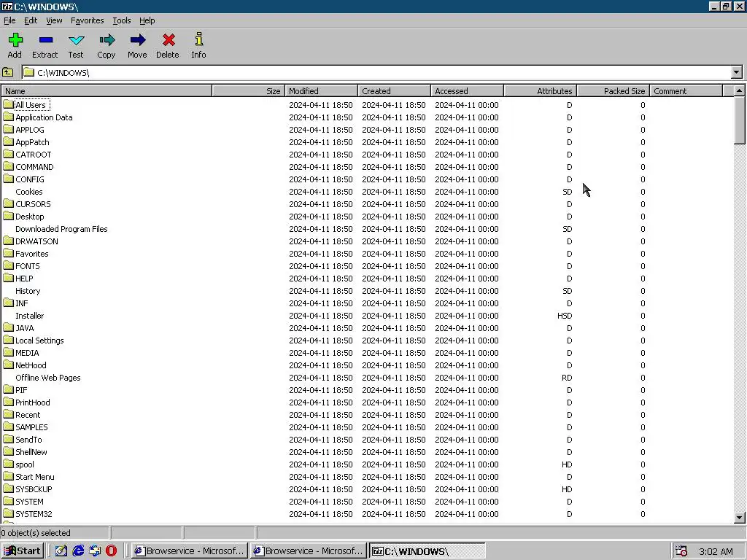Image resolution: width=747 pixels, height=560 pixels.
Task: Select the DRWATSON folder name
Action: [x=36, y=241]
